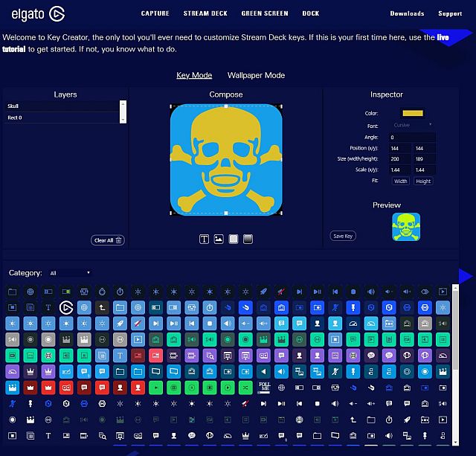Click the Add Text tool below canvas
Image resolution: width=476 pixels, height=456 pixels.
(x=205, y=239)
